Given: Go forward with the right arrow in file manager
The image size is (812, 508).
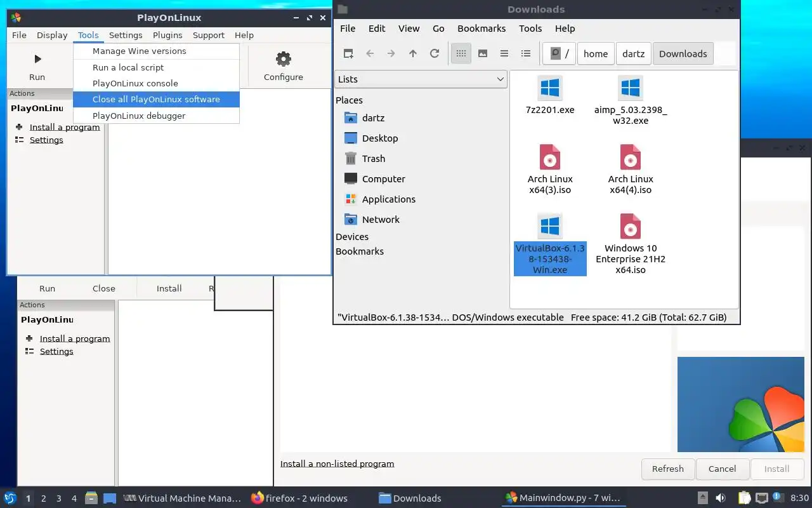Looking at the screenshot, I should point(391,54).
